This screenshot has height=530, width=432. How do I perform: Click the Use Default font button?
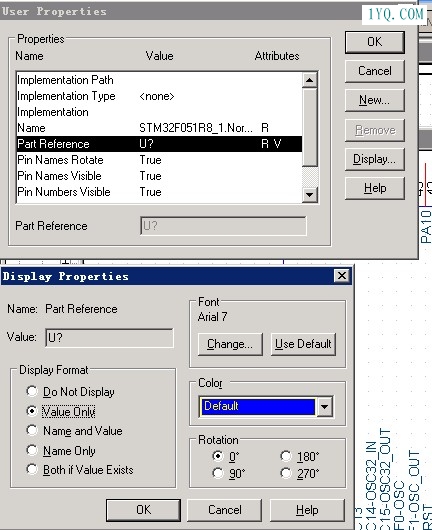303,344
